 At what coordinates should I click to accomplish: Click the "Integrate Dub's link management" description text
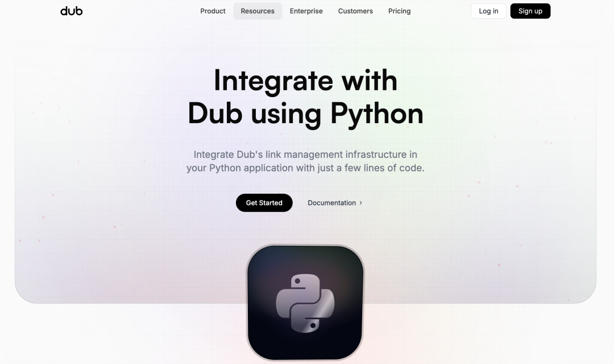coord(305,161)
